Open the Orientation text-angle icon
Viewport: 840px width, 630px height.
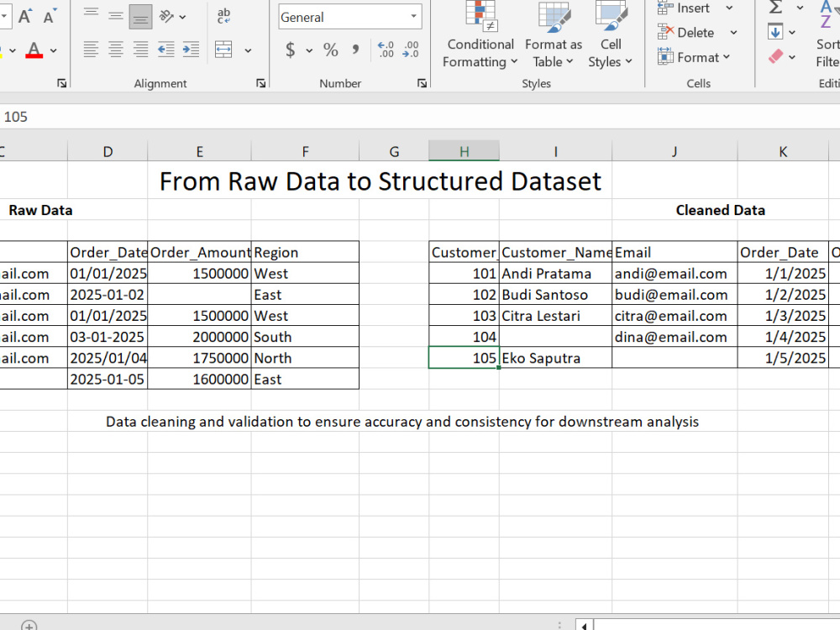[x=166, y=17]
